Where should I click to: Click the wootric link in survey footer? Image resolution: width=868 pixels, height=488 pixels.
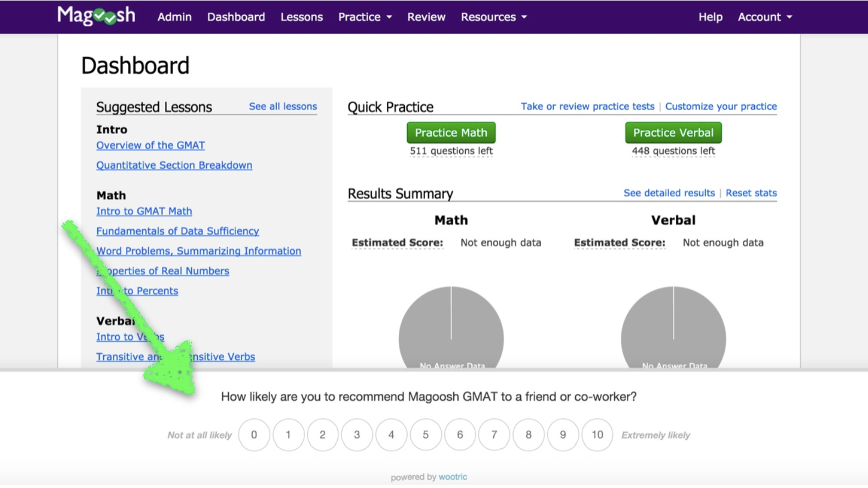453,477
